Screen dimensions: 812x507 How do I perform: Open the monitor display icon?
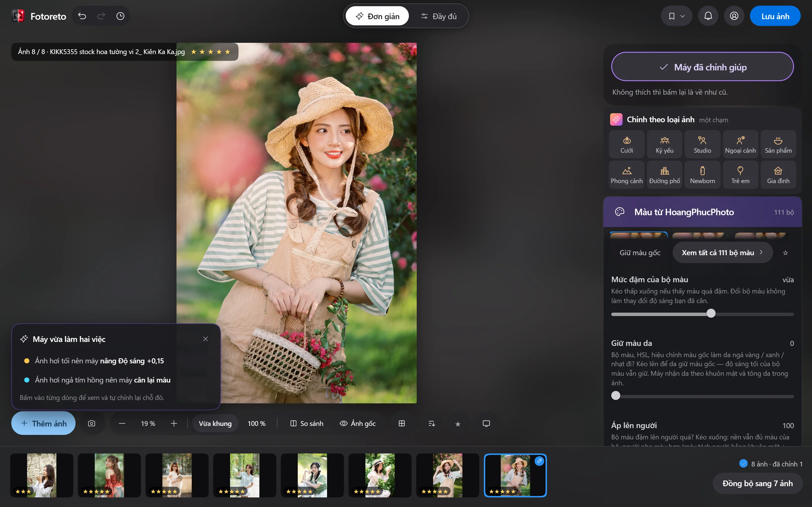pos(486,424)
